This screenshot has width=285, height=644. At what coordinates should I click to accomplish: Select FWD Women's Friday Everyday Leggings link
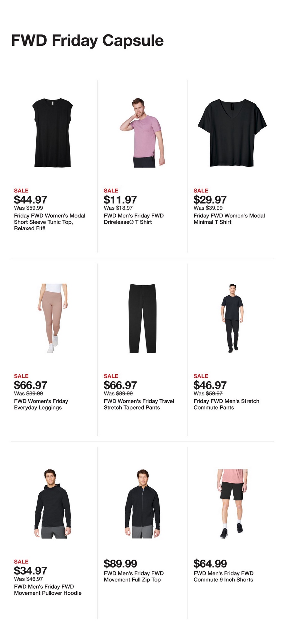coord(41,404)
